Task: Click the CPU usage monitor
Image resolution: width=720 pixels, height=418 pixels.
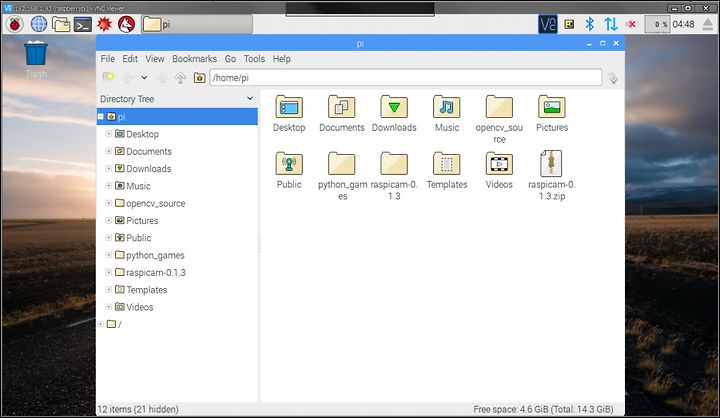Action: 657,24
